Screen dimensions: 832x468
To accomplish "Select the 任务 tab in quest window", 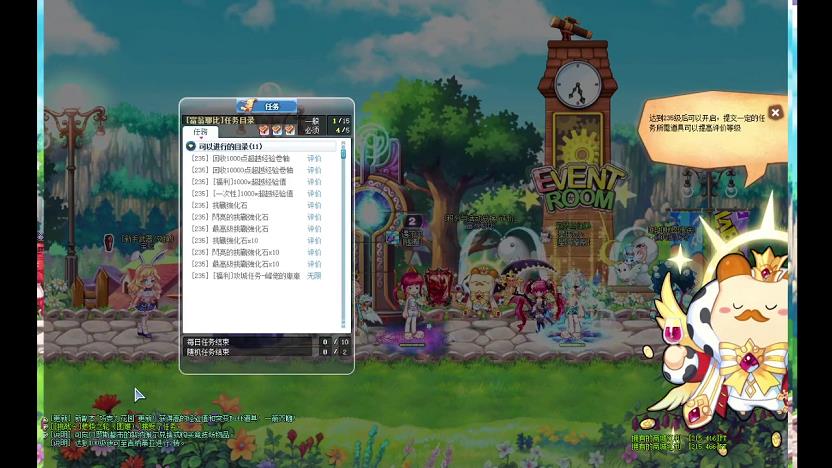I will (200, 132).
